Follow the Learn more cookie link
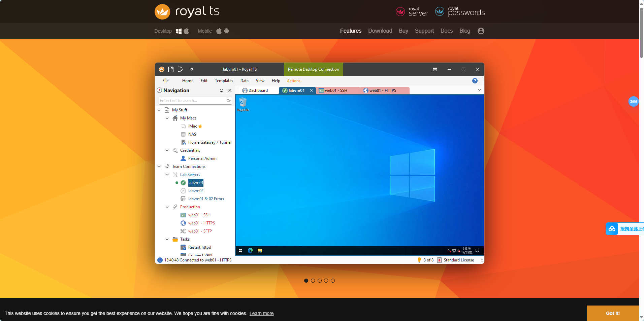The width and height of the screenshot is (644, 321). (262, 313)
